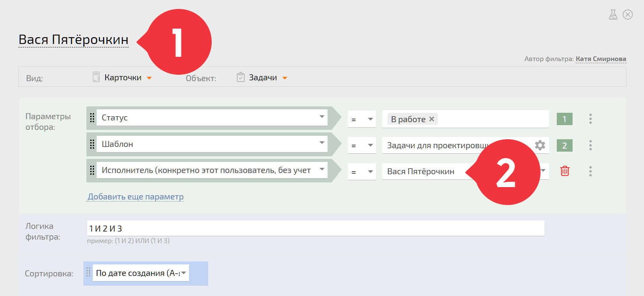This screenshot has height=296, width=644.
Task: Click the Сортировка label
Action: 49,273
